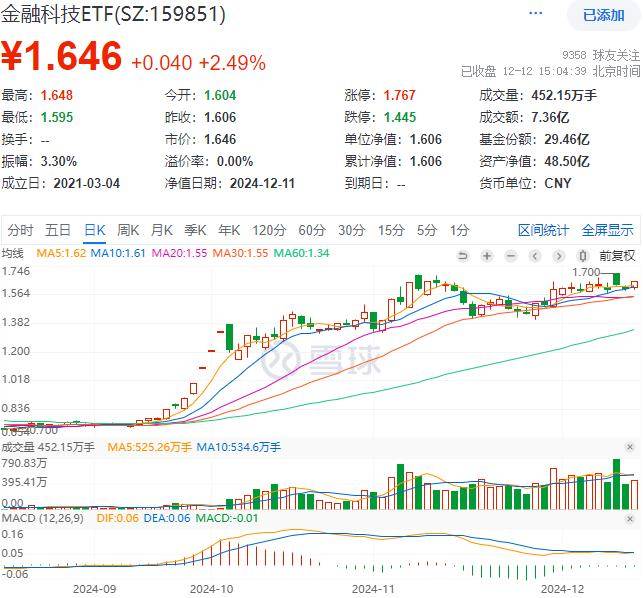Click the 1.700 high price marker
Viewport: 643px width, 598px height.
coord(586,272)
